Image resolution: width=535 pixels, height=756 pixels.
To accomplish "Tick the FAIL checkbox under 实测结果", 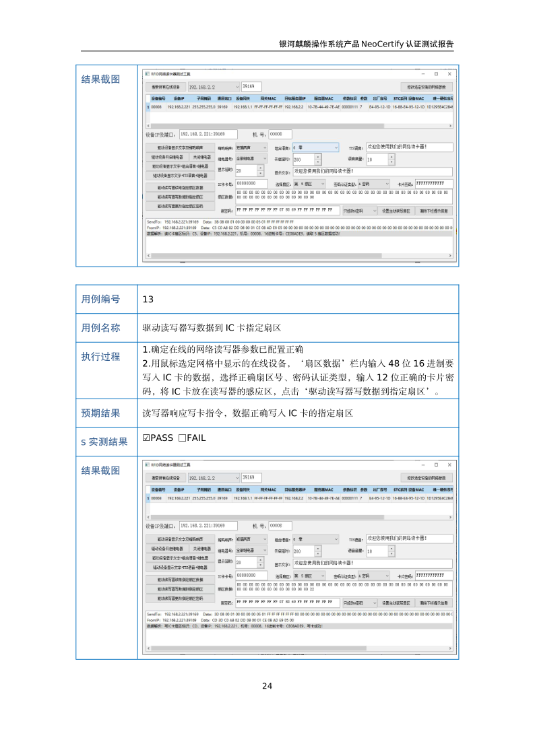I will point(183,438).
